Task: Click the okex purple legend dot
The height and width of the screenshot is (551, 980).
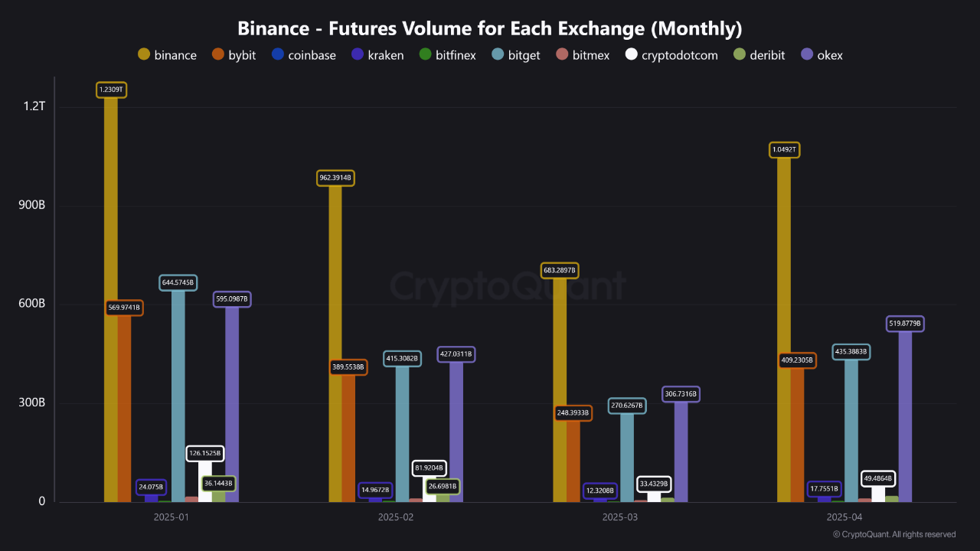Action: tap(806, 54)
